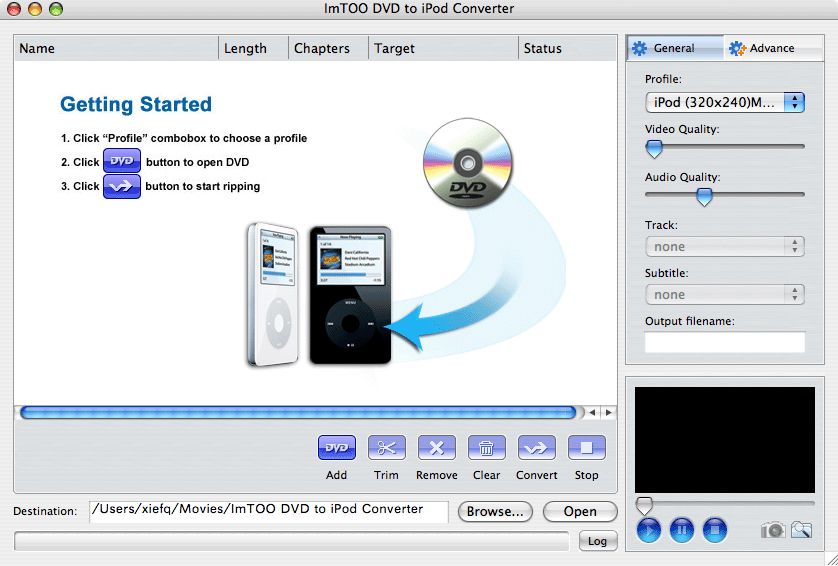The height and width of the screenshot is (566, 838).
Task: Click the Target column header
Action: (443, 49)
